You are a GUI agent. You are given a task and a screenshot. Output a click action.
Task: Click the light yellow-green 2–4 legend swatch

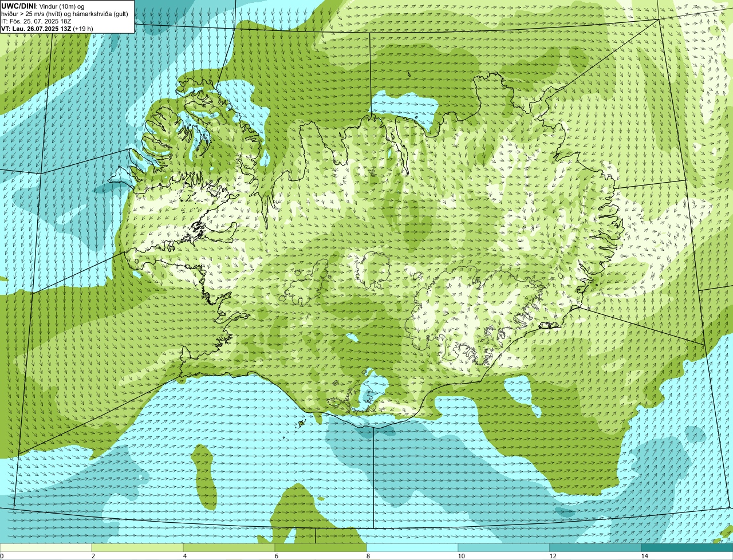point(137,547)
